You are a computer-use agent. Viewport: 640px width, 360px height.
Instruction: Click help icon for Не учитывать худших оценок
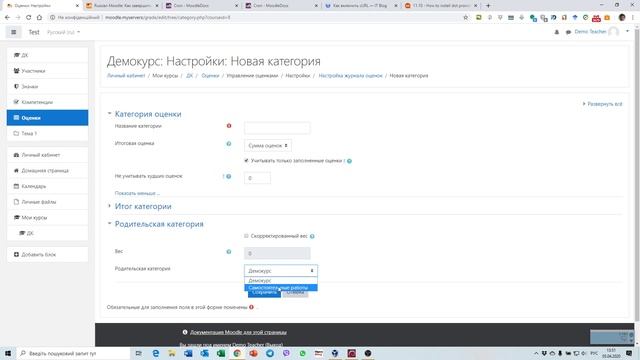[229, 176]
